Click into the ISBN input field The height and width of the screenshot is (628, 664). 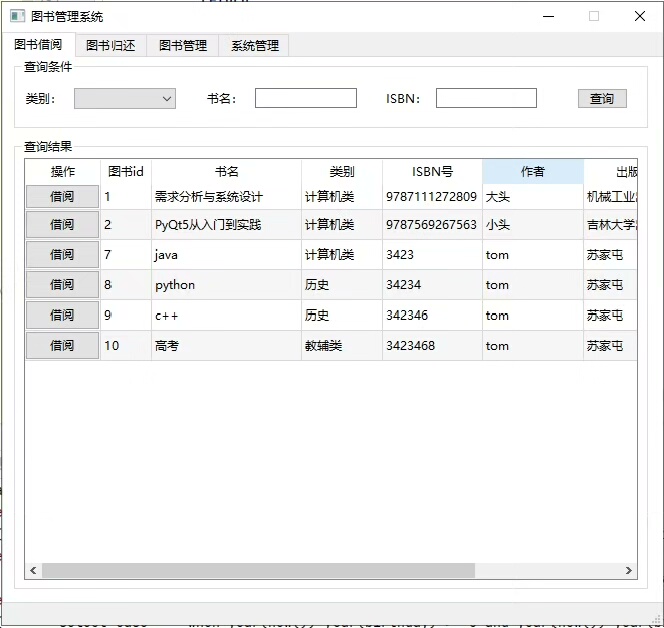coord(486,98)
